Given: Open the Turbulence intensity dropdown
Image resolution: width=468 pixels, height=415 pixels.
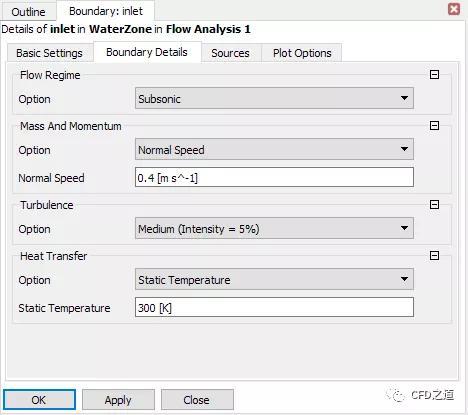Looking at the screenshot, I should 274,228.
